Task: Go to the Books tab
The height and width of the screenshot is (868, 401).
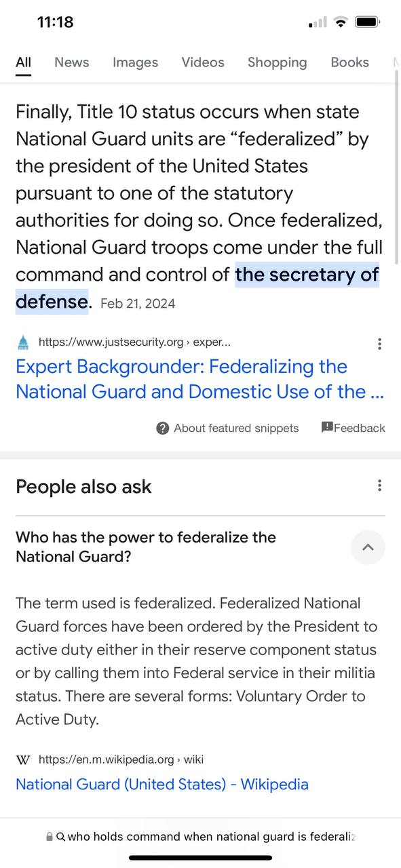Action: click(x=350, y=62)
